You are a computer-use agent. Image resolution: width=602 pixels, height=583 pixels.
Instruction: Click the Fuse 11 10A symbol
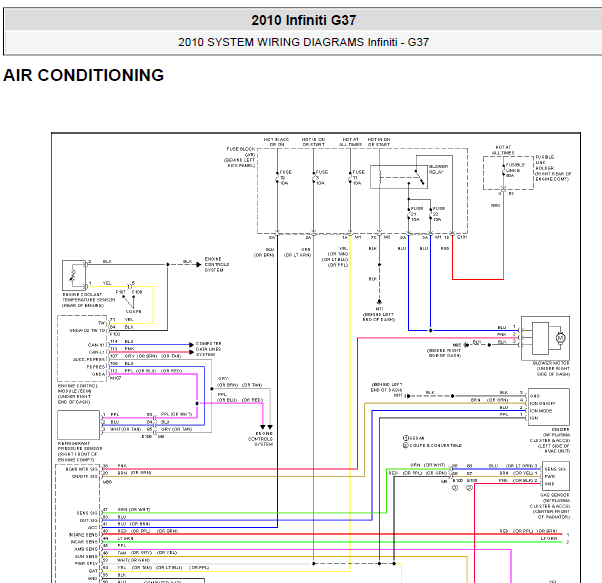[350, 177]
